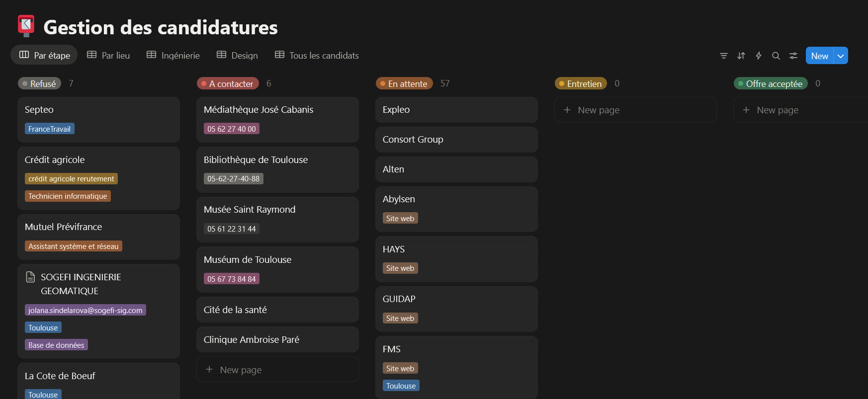The height and width of the screenshot is (399, 868).
Task: Open the view settings sliders icon
Action: [793, 56]
